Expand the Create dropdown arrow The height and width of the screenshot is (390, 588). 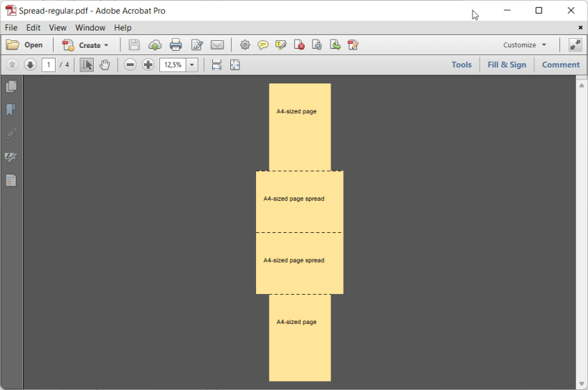(106, 45)
